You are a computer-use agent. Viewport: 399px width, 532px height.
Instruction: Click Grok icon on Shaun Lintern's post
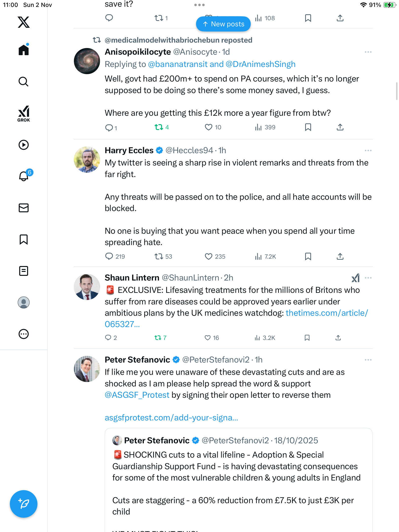tap(356, 278)
